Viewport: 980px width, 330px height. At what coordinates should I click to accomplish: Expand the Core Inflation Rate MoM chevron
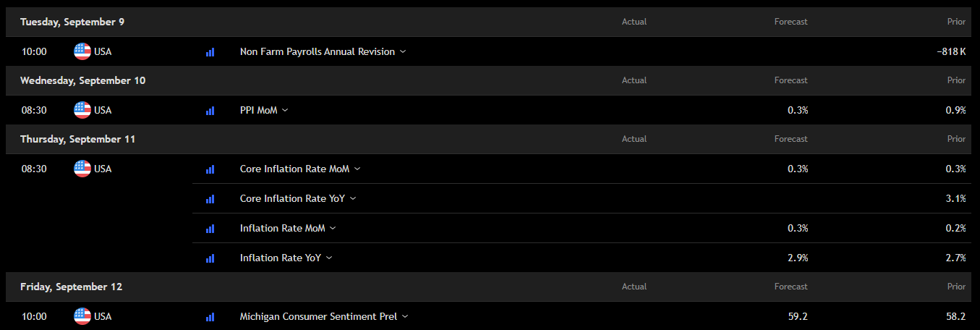pyautogui.click(x=357, y=169)
